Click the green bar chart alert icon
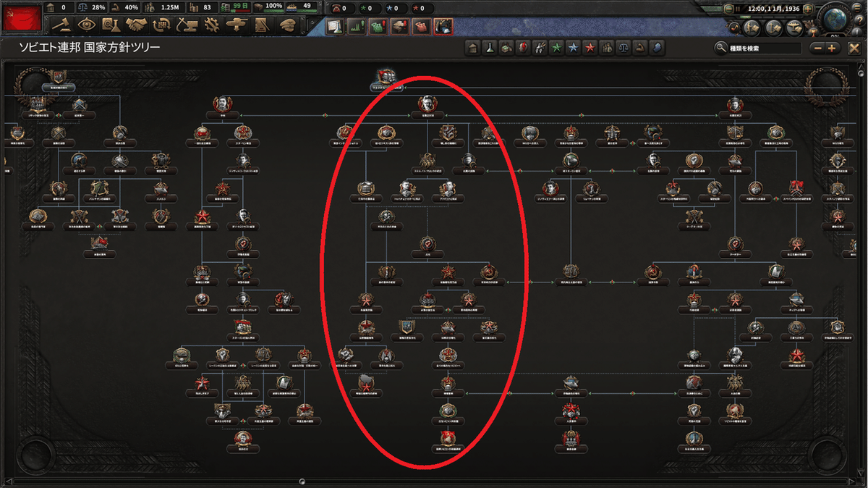 tap(355, 26)
